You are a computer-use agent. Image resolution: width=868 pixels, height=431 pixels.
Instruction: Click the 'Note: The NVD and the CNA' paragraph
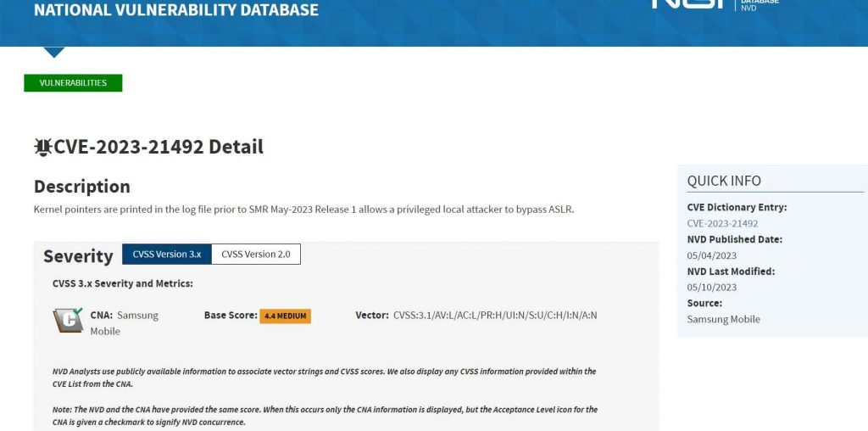click(x=325, y=416)
